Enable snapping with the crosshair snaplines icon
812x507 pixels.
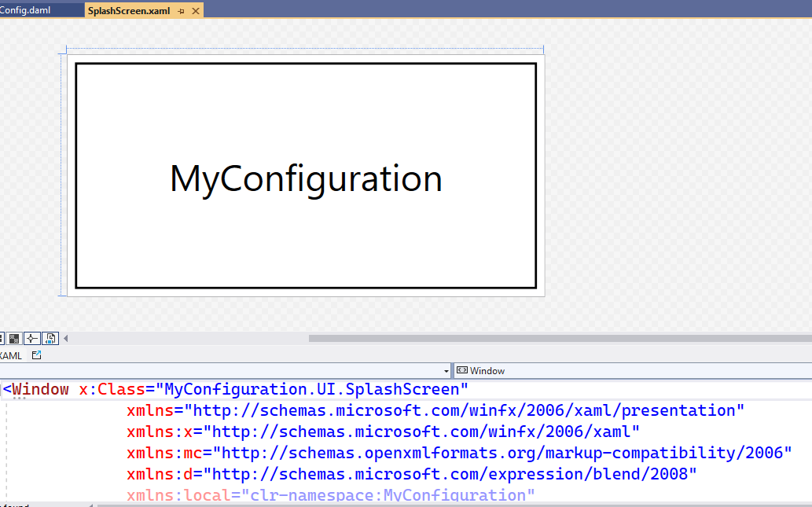(x=32, y=338)
